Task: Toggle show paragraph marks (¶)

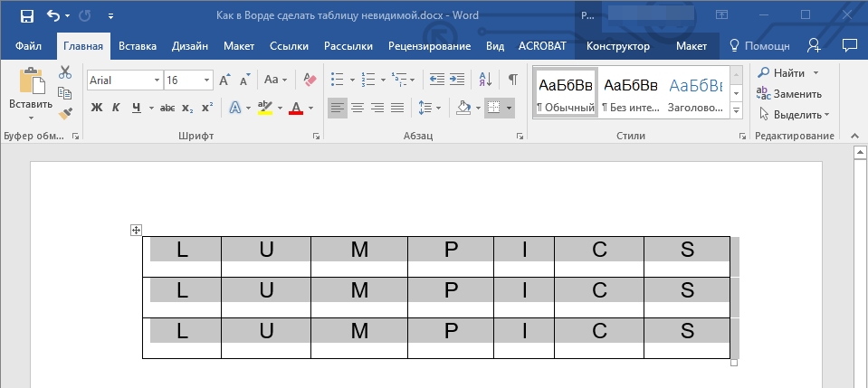Action: (512, 80)
